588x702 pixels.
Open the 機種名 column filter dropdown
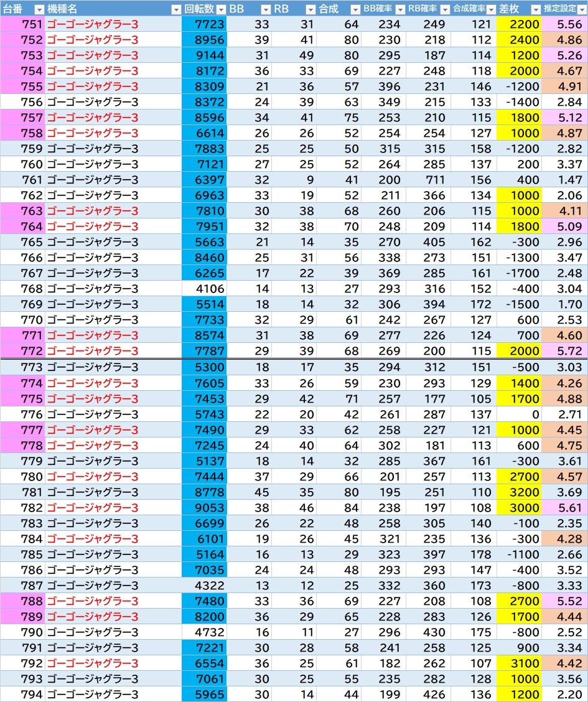pos(176,9)
